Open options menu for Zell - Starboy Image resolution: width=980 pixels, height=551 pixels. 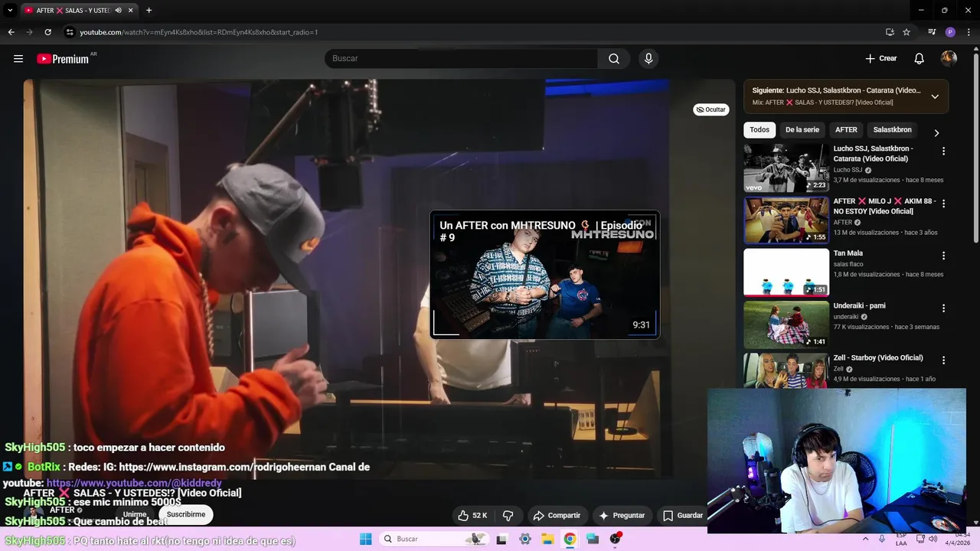(943, 360)
